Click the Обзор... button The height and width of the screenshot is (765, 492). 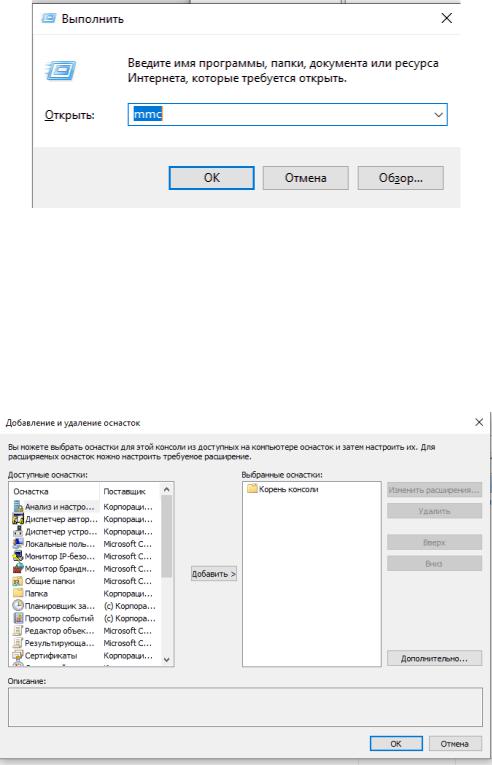tap(401, 178)
